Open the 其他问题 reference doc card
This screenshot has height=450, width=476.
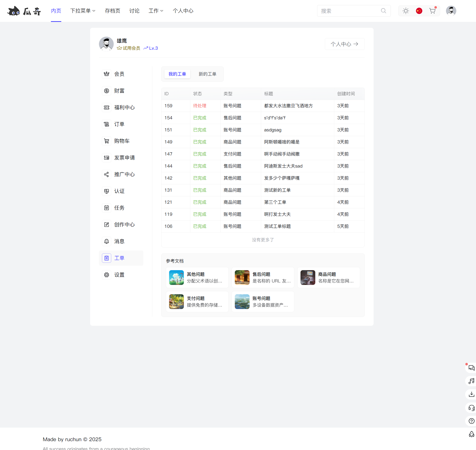[197, 278]
